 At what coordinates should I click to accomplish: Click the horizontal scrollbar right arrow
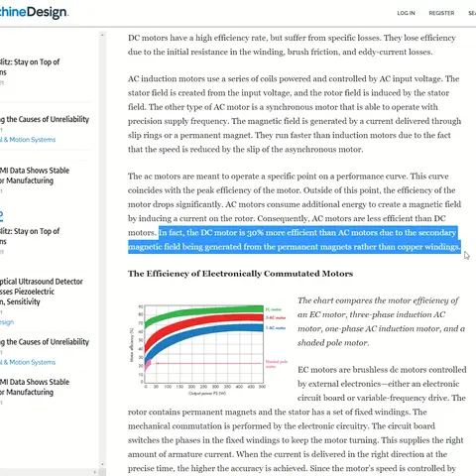95,472
